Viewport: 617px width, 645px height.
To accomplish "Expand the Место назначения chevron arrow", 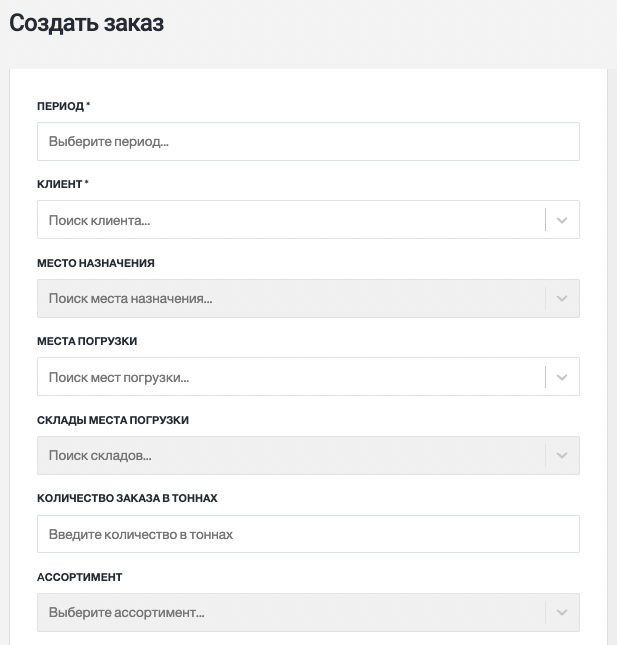I will [562, 299].
